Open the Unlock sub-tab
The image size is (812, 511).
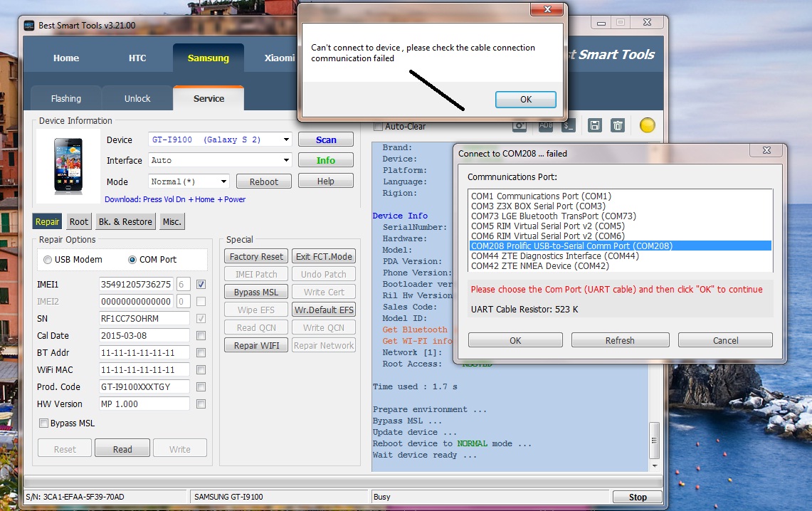coord(137,98)
